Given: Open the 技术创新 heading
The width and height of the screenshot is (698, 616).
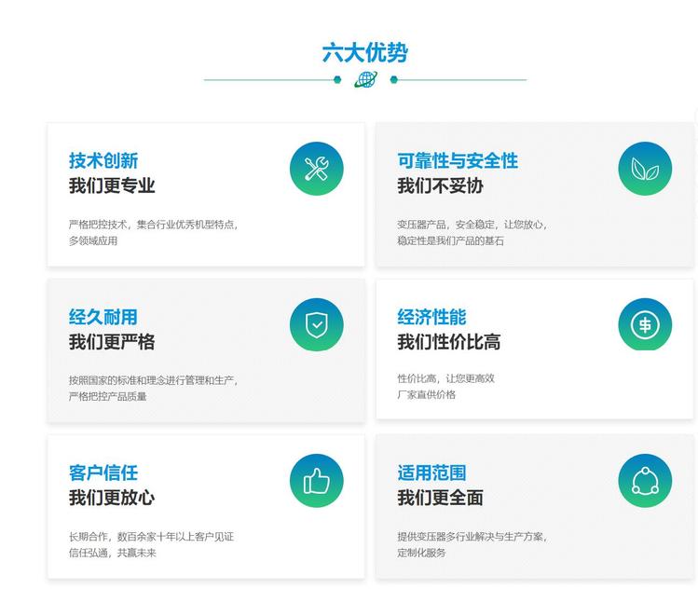Looking at the screenshot, I should click(x=103, y=160).
